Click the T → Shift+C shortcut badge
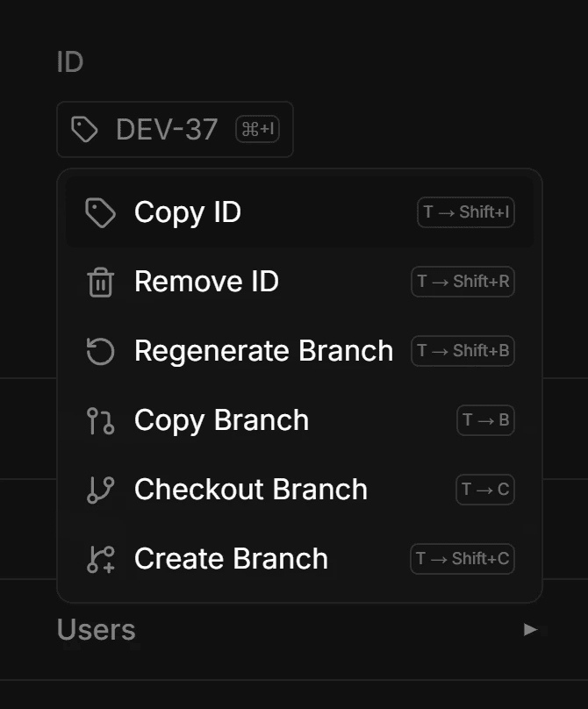This screenshot has width=588, height=709. coord(463,559)
